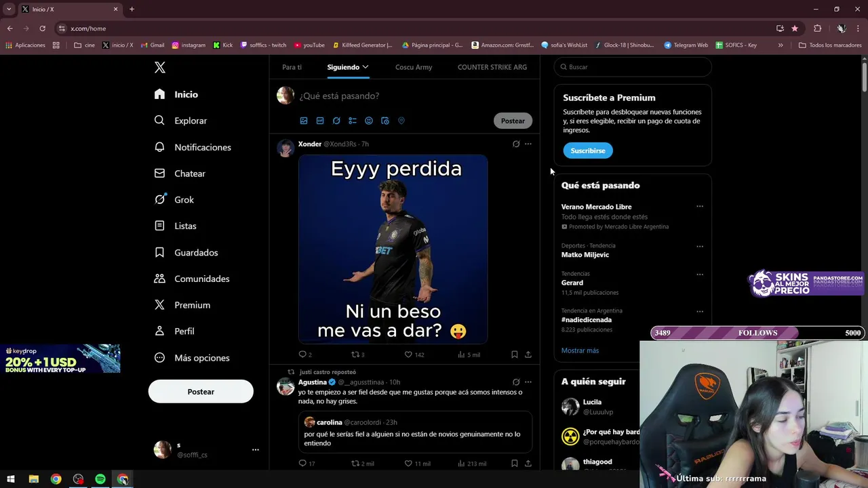Reload the page in Chrome

42,28
